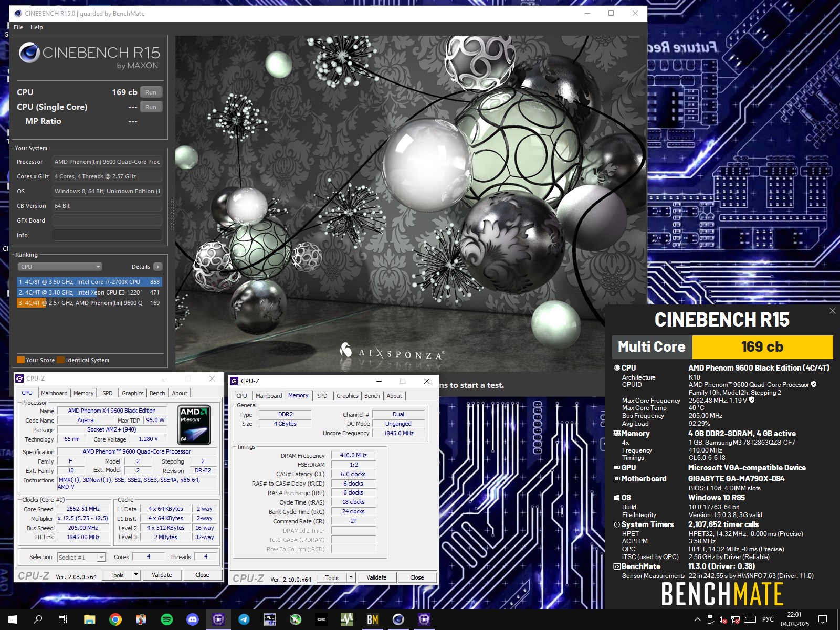Open taskbar Search
Screen dimensions: 840x630
38,619
